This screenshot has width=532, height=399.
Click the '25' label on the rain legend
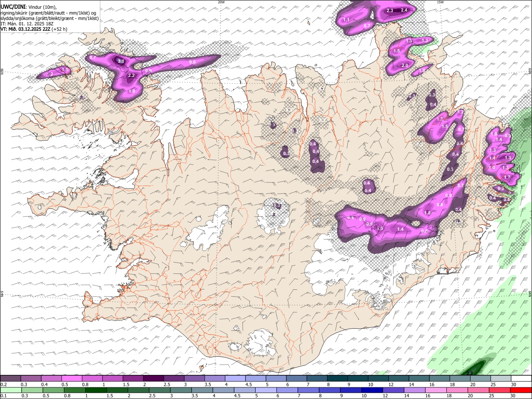click(x=492, y=396)
